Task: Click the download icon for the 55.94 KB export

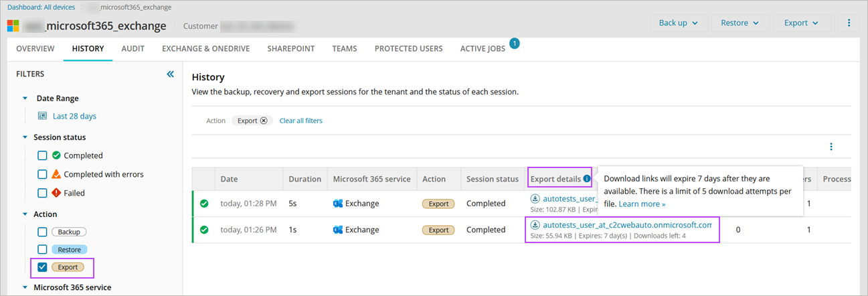Action: click(x=535, y=225)
